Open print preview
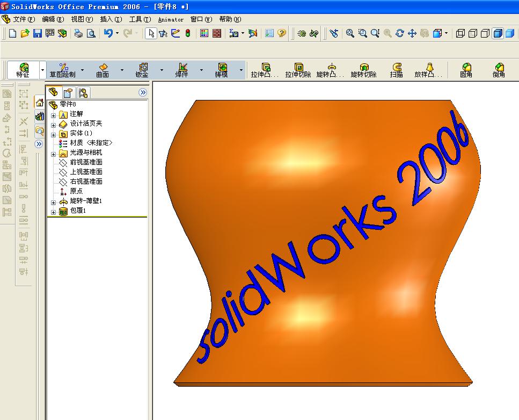The height and width of the screenshot is (420, 519). [91, 33]
